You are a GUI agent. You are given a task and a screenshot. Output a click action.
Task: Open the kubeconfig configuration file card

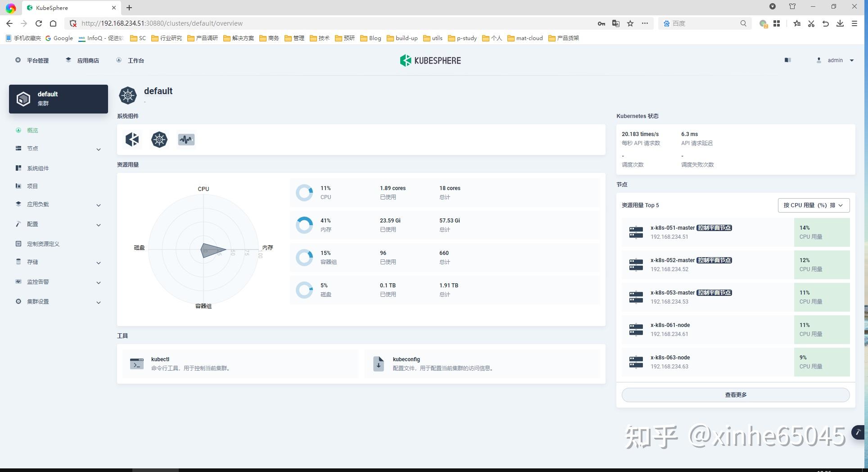click(482, 364)
